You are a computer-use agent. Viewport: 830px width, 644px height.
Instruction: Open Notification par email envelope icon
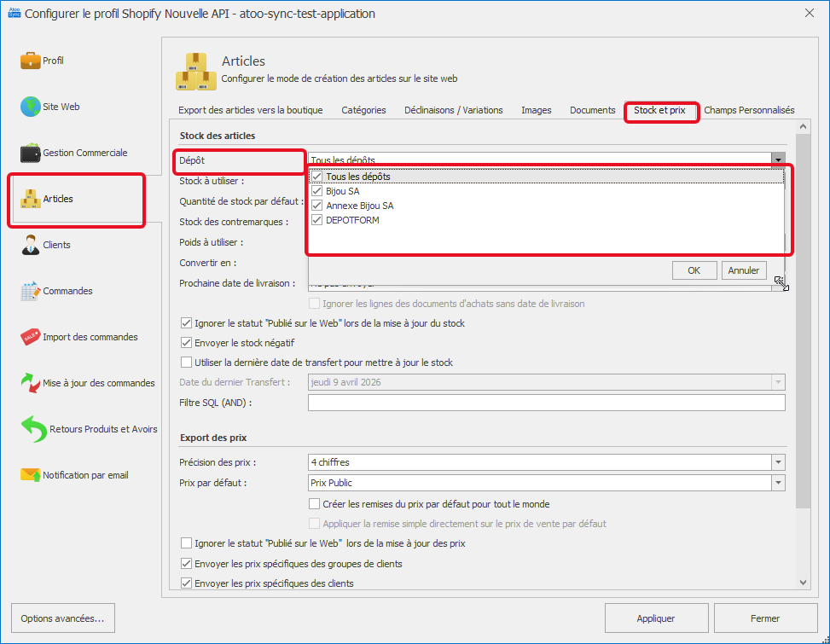tap(30, 475)
